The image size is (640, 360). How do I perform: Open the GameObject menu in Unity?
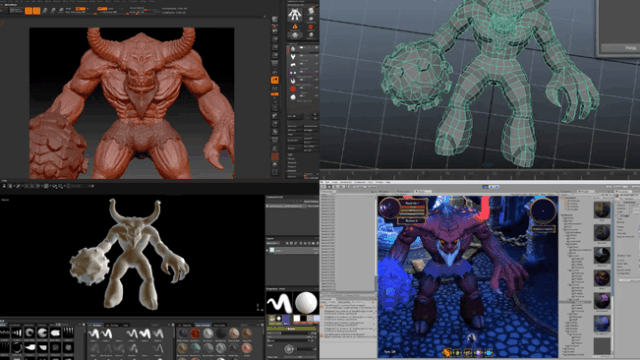click(346, 182)
